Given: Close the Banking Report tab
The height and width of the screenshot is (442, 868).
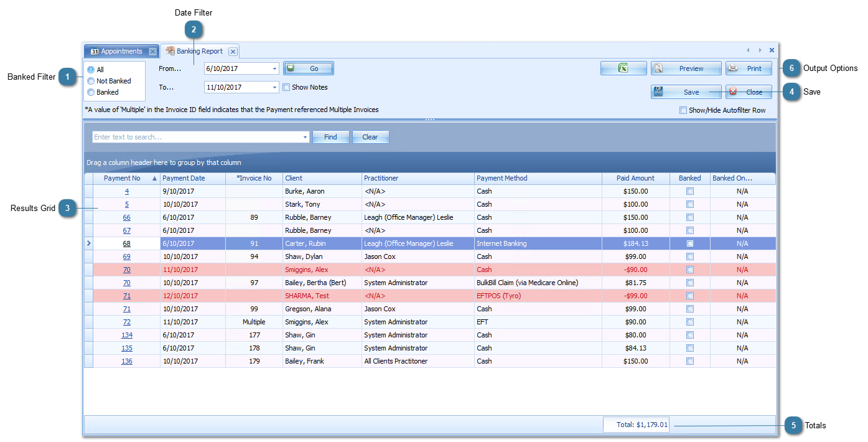Looking at the screenshot, I should click(232, 52).
